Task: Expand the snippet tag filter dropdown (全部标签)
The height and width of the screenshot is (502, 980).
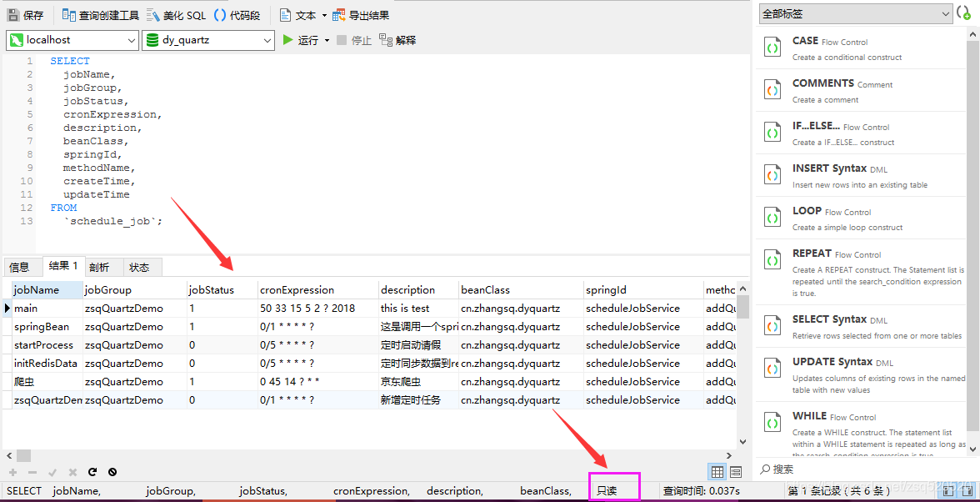Action: pos(855,13)
